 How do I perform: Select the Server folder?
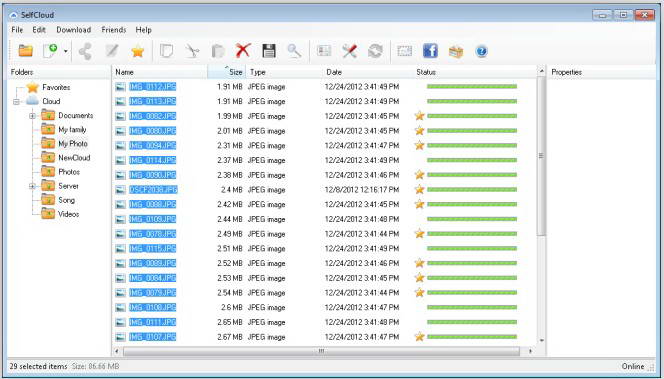[x=68, y=186]
